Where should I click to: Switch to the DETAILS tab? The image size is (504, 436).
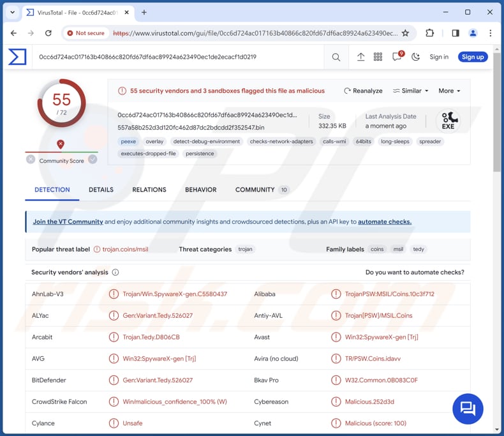tap(101, 190)
